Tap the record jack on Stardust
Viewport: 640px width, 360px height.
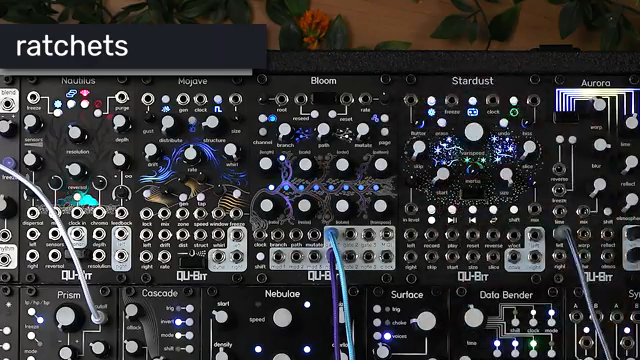tap(431, 235)
